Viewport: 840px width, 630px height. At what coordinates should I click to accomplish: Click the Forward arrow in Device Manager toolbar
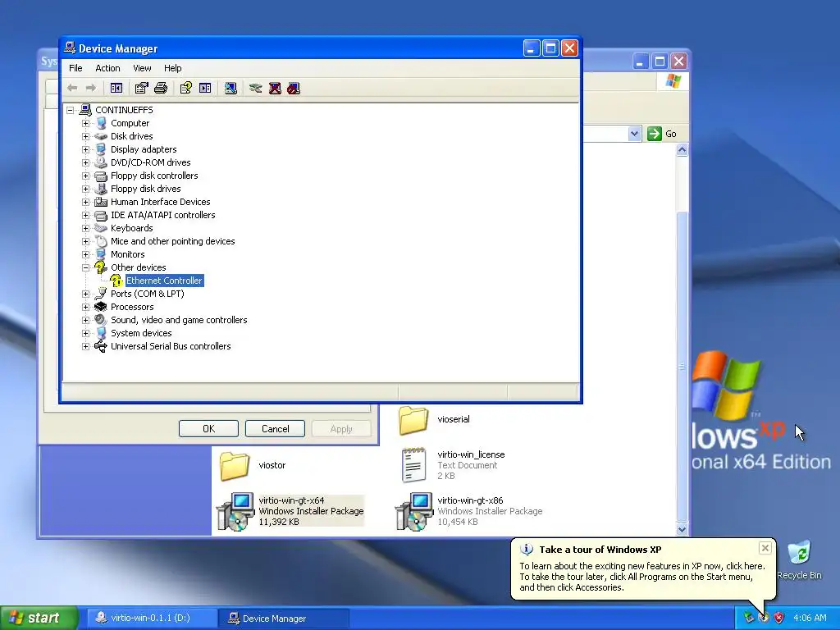(91, 88)
